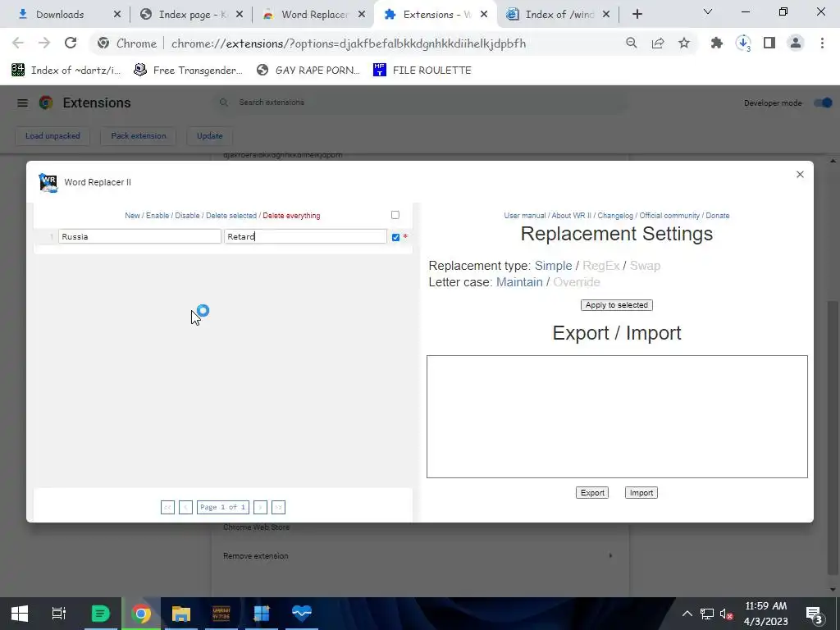Open the Chrome downloads indicator

(x=743, y=43)
